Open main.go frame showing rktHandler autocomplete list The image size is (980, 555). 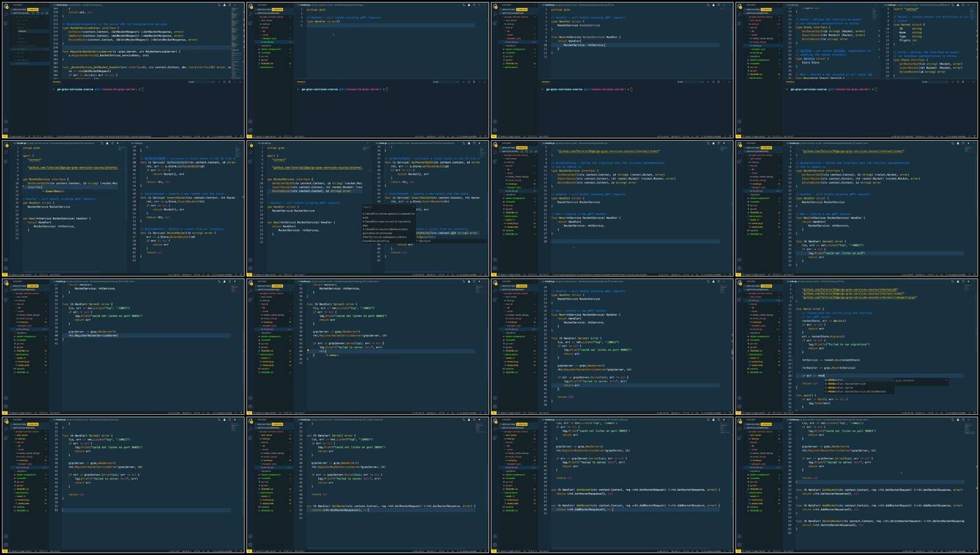(x=858, y=347)
